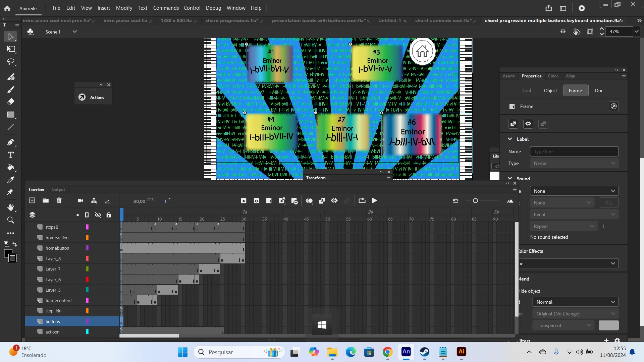
Task: Open the Actions panel button
Action: pos(93,97)
